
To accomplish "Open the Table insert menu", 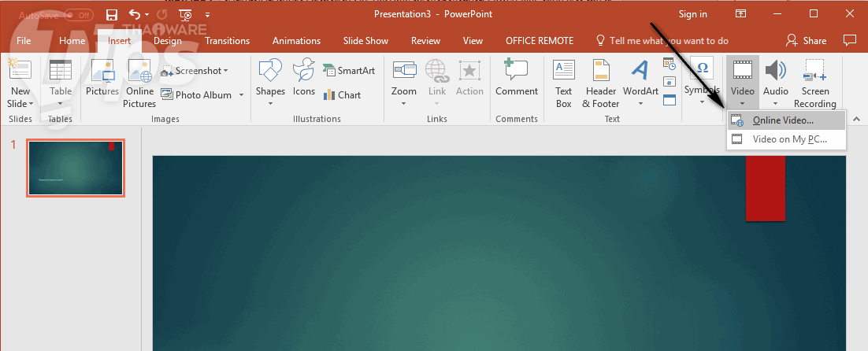I will tap(61, 83).
